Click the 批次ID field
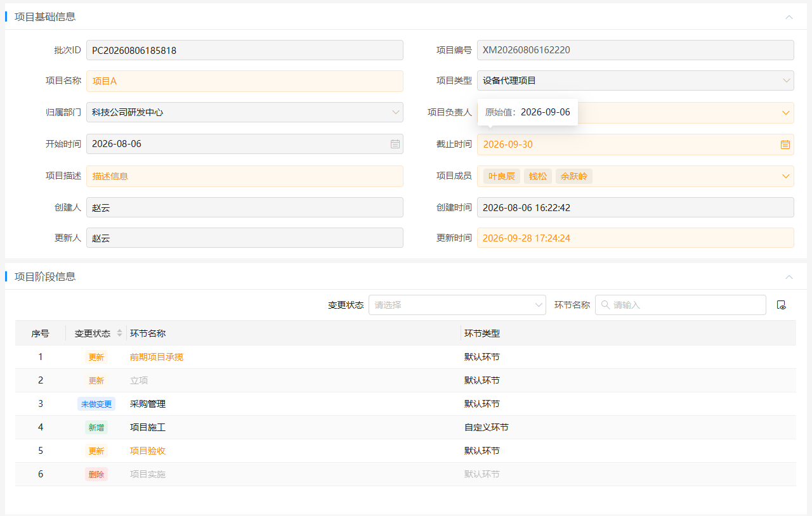The height and width of the screenshot is (516, 812). pos(244,50)
